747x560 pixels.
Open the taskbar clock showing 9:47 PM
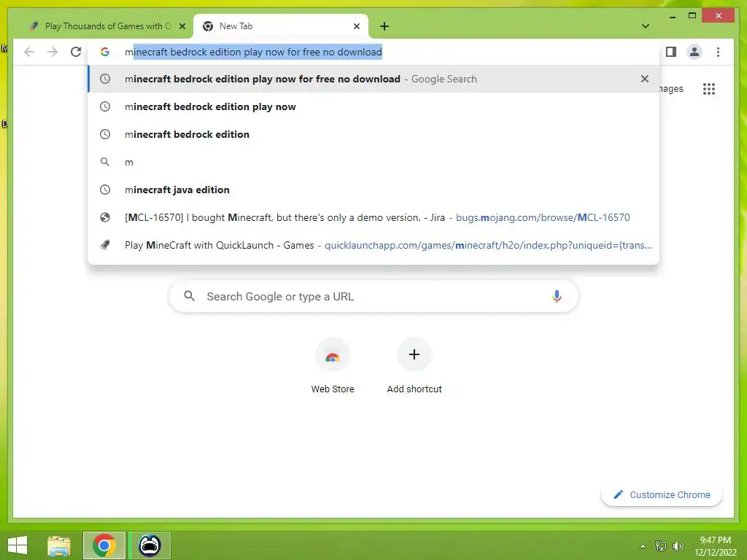point(715,545)
